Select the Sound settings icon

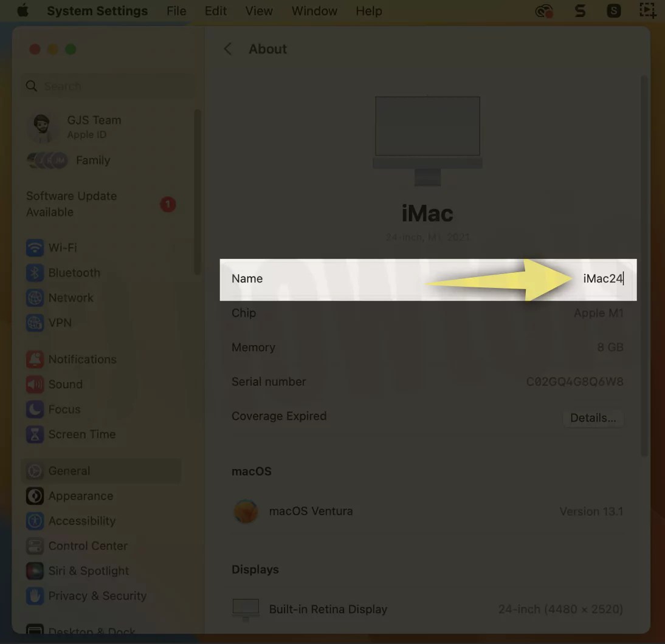(x=35, y=384)
